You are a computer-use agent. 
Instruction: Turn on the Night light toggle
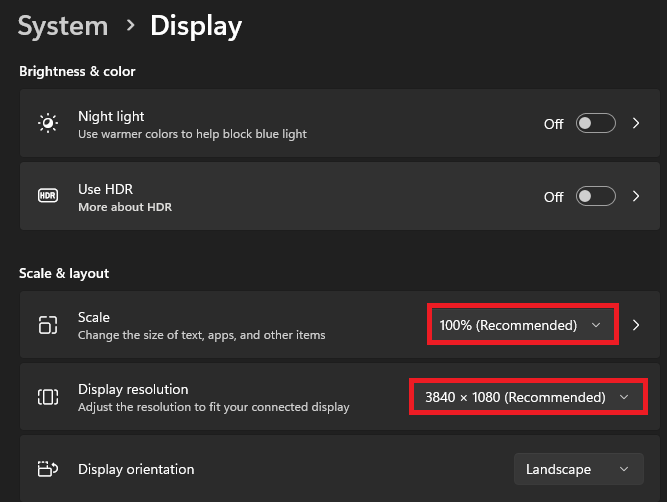coord(595,124)
